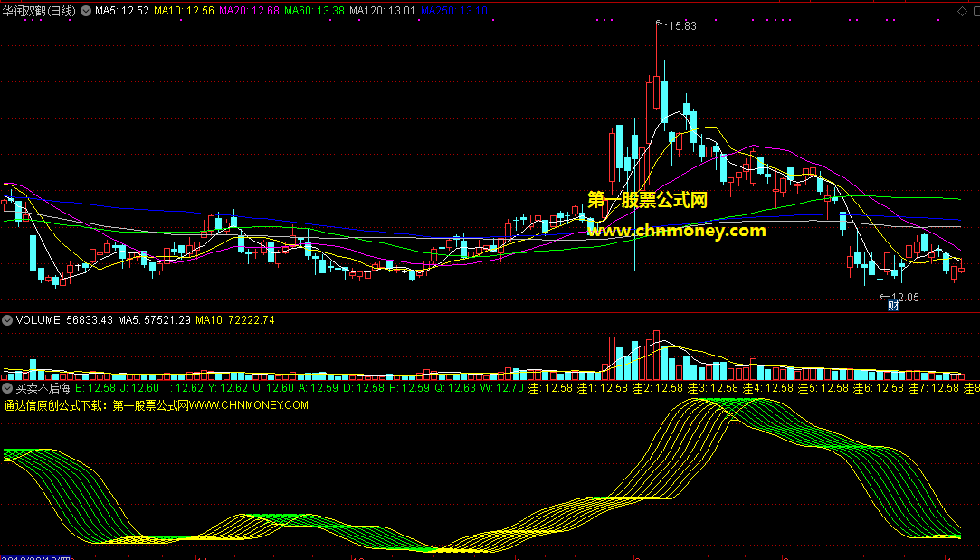Screen dimensions: 980x560
Task: Click the P: 12.59 indicator value
Action: tap(409, 388)
